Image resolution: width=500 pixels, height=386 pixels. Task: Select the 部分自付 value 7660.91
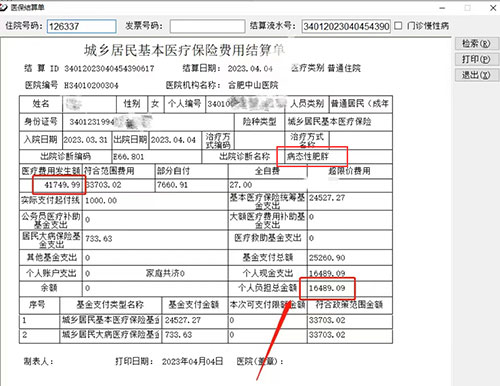pyautogui.click(x=172, y=185)
